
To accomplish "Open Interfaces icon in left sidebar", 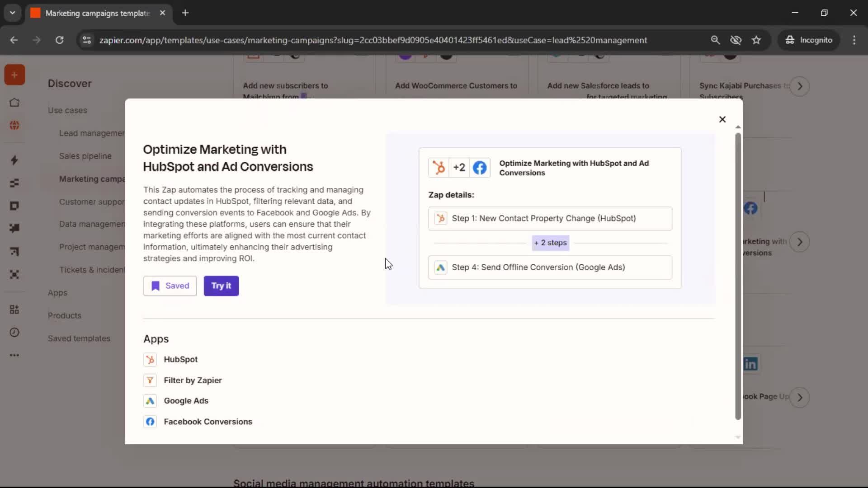I will tap(14, 206).
